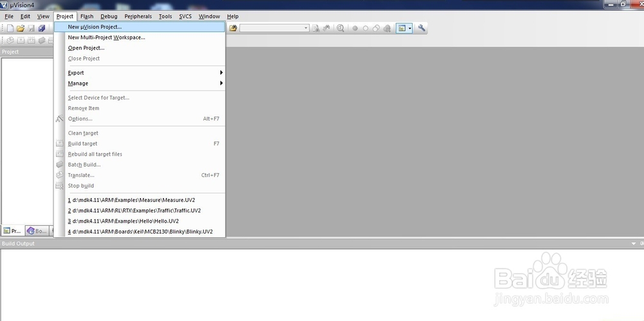Click Stop build menu entry
This screenshot has height=321, width=644.
click(140, 186)
